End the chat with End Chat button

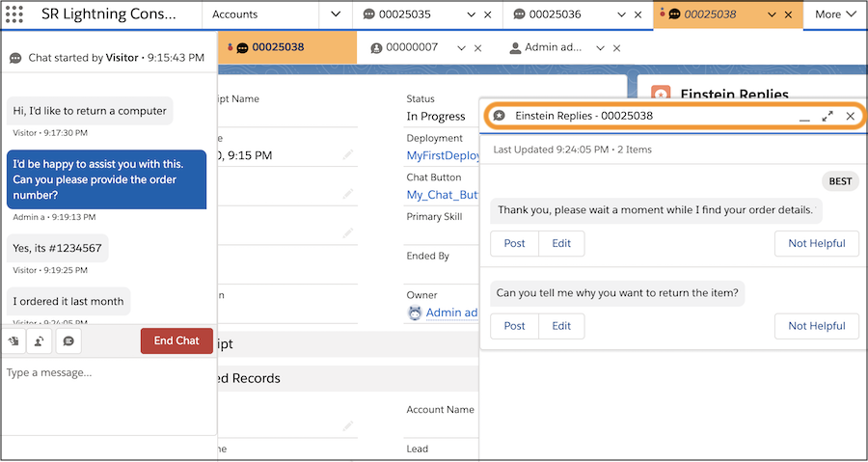(176, 340)
